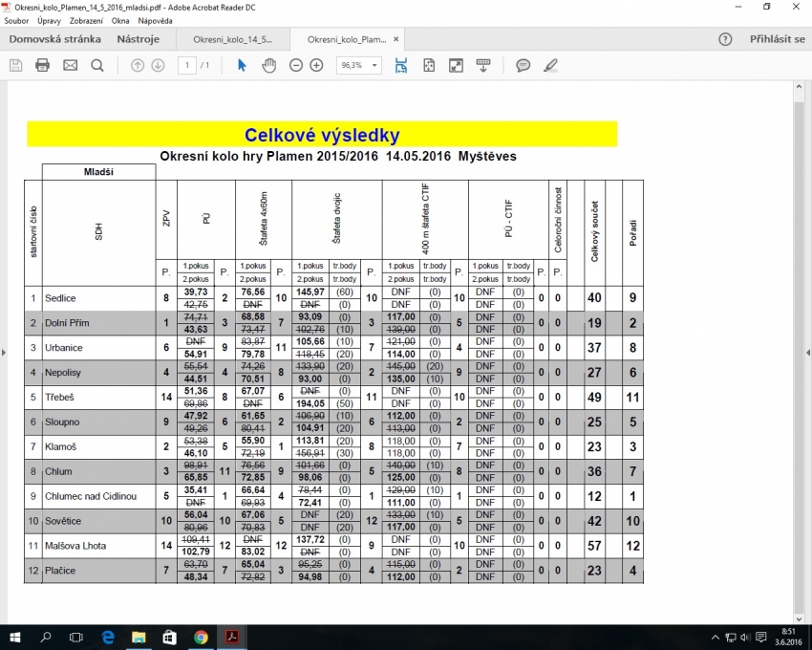This screenshot has height=650, width=812.
Task: Zoom in with the plus icon
Action: click(317, 65)
